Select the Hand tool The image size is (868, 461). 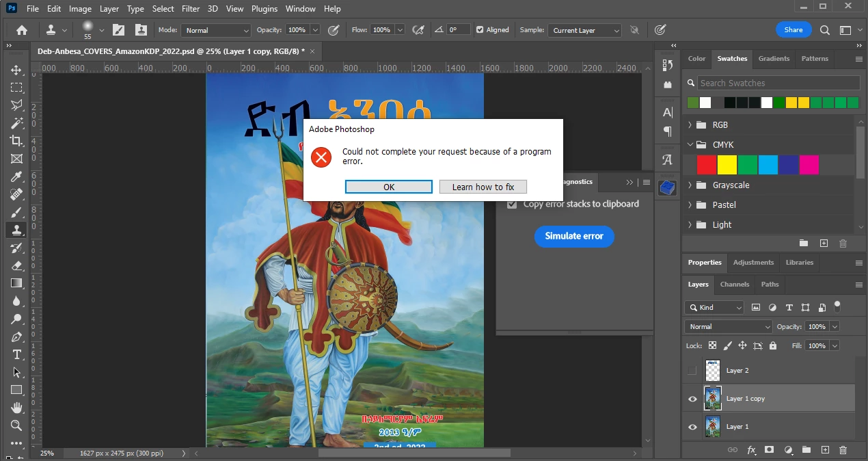pyautogui.click(x=16, y=408)
